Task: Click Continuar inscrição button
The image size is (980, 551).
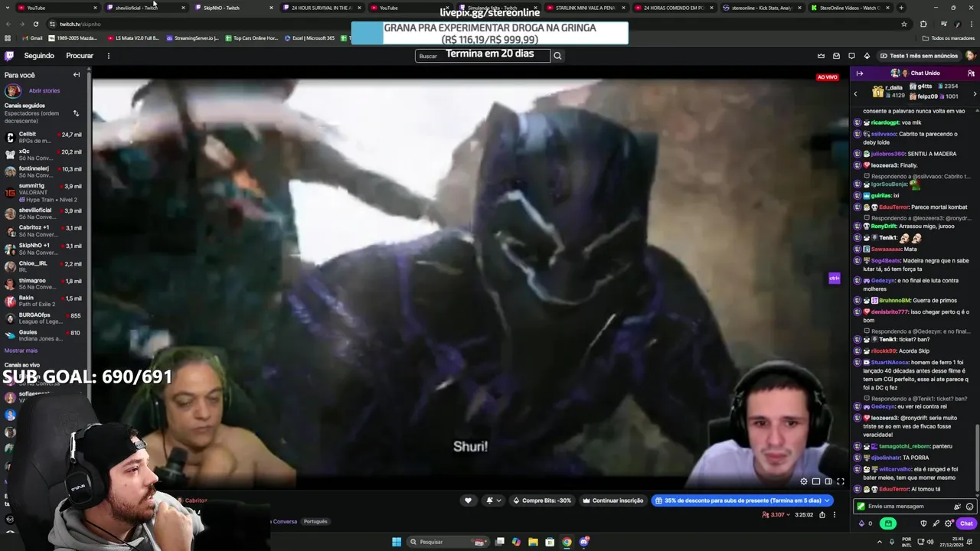Action: (x=612, y=500)
